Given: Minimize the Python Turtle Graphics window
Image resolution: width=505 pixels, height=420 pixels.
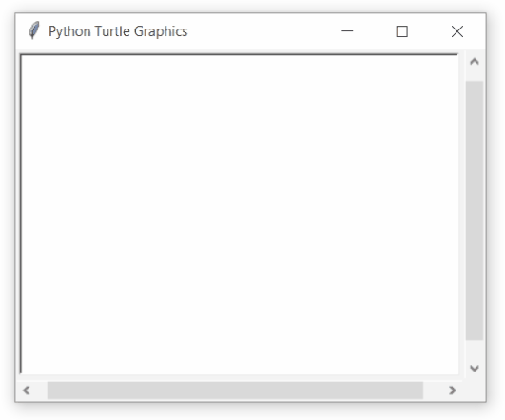Looking at the screenshot, I should tap(347, 31).
